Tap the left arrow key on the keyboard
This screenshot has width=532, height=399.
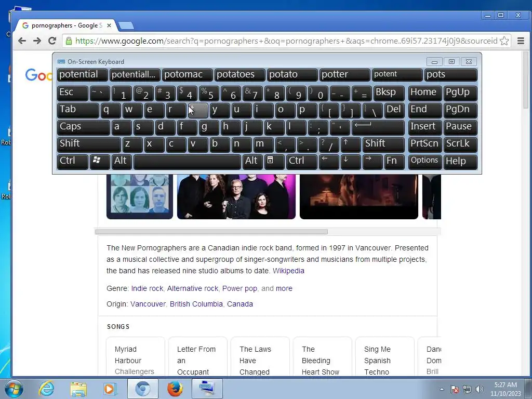click(329, 162)
